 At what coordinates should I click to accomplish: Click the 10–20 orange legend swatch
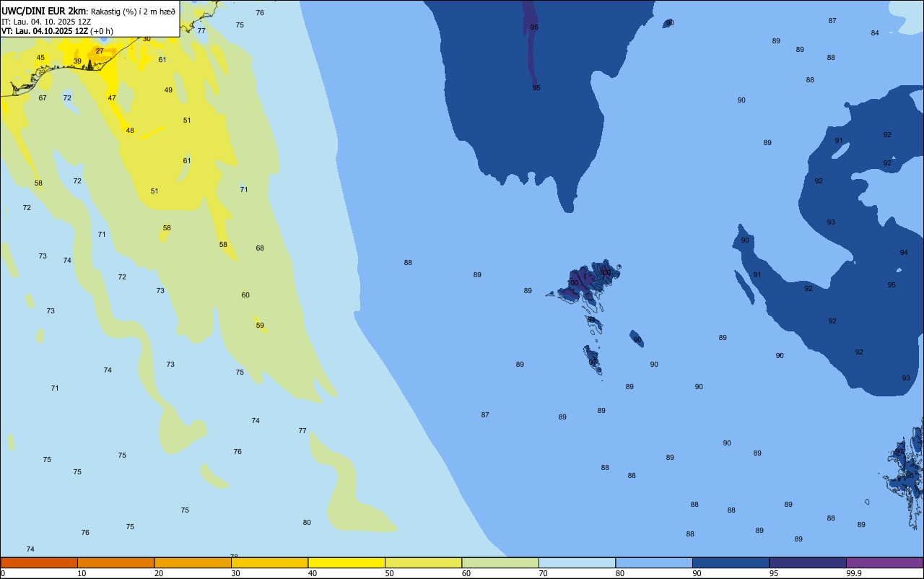click(x=115, y=562)
